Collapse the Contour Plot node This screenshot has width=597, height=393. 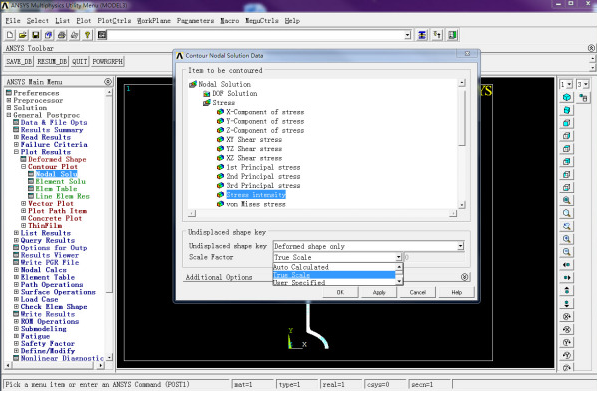click(x=23, y=166)
